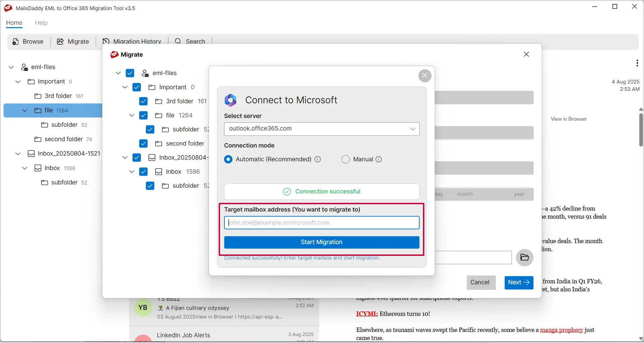Switch to the Home tab
The width and height of the screenshot is (644, 343).
click(14, 23)
